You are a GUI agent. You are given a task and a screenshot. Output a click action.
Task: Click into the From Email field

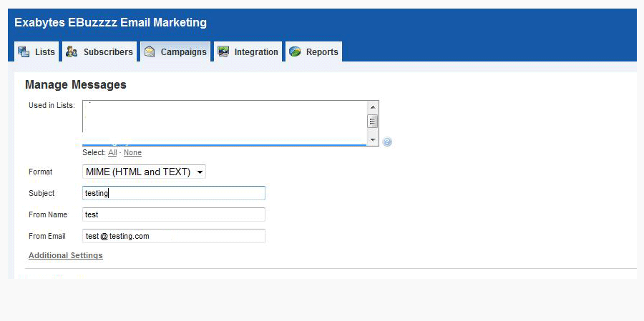coord(174,236)
